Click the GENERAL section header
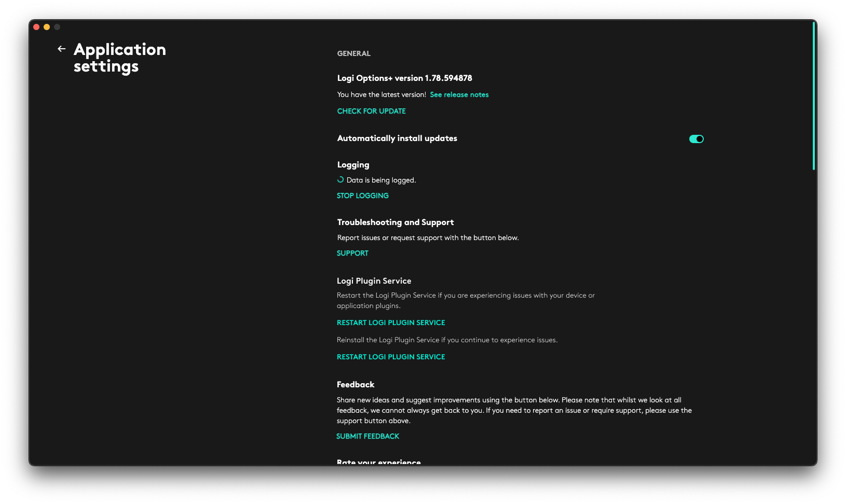 pyautogui.click(x=353, y=53)
